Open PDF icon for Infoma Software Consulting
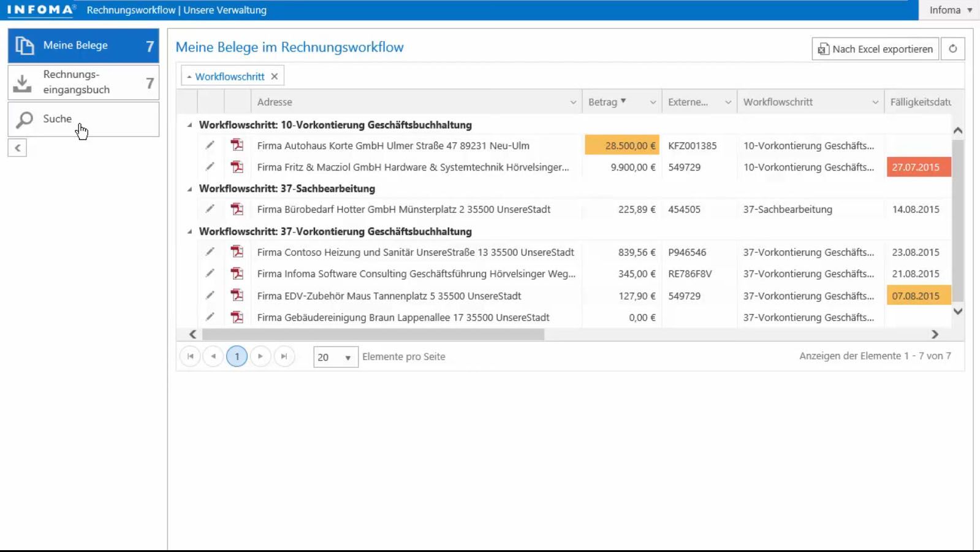Viewport: 980px width, 552px height. (x=237, y=274)
